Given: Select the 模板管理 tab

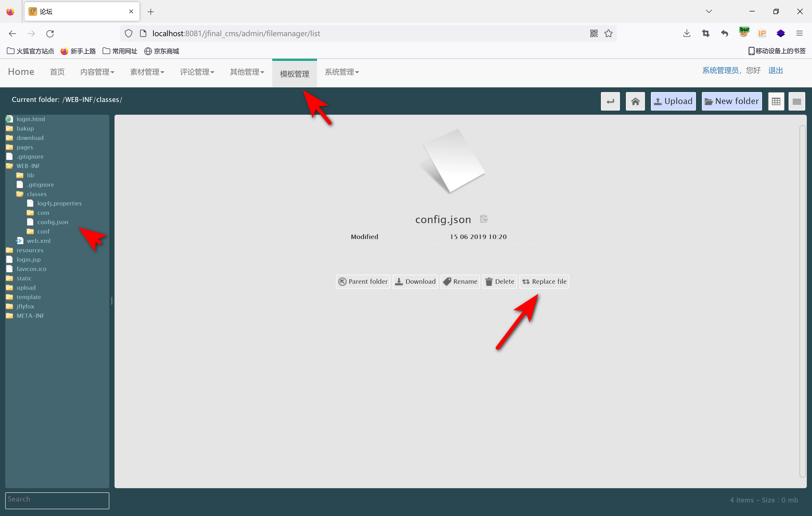Looking at the screenshot, I should [x=294, y=74].
